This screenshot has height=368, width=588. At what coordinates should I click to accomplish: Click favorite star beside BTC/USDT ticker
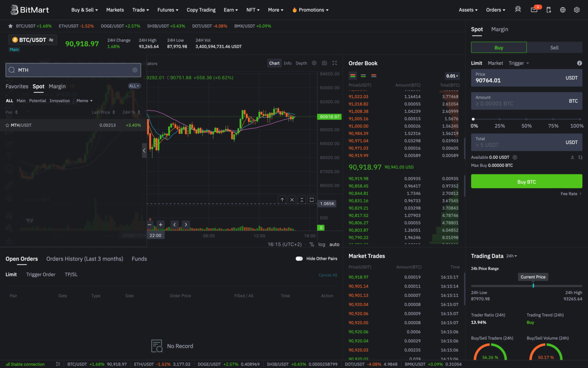[10, 26]
